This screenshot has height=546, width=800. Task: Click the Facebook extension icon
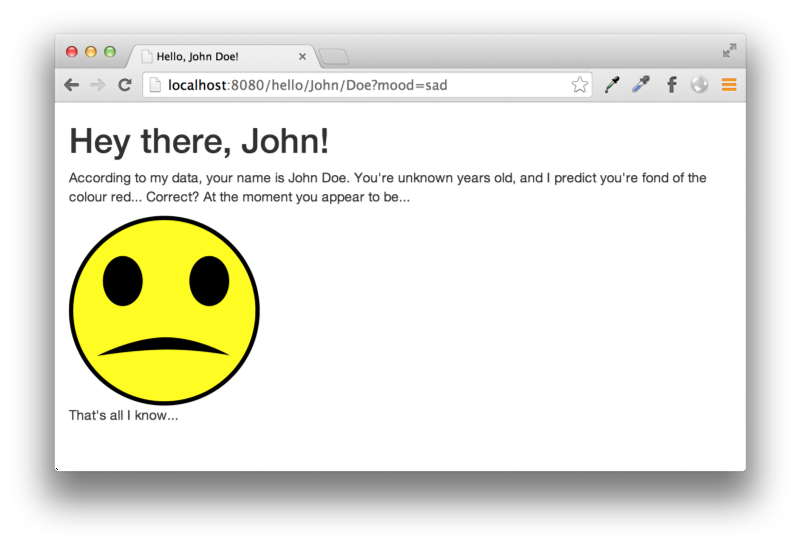tap(672, 85)
